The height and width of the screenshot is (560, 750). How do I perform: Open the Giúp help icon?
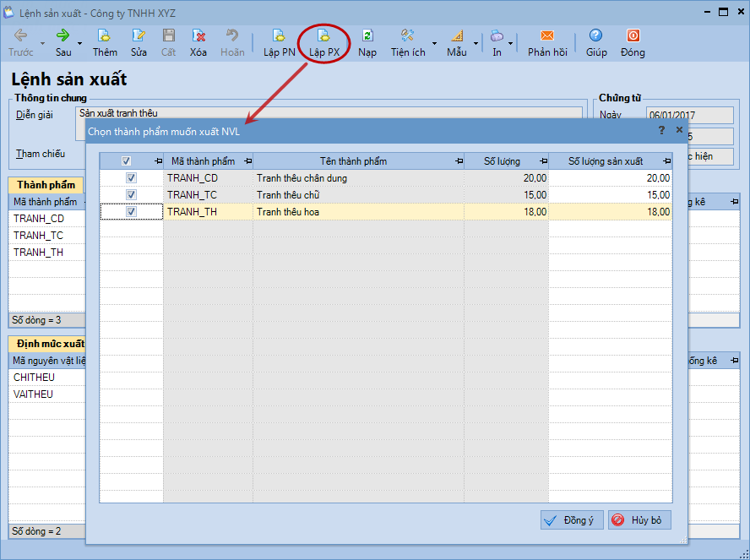596,36
